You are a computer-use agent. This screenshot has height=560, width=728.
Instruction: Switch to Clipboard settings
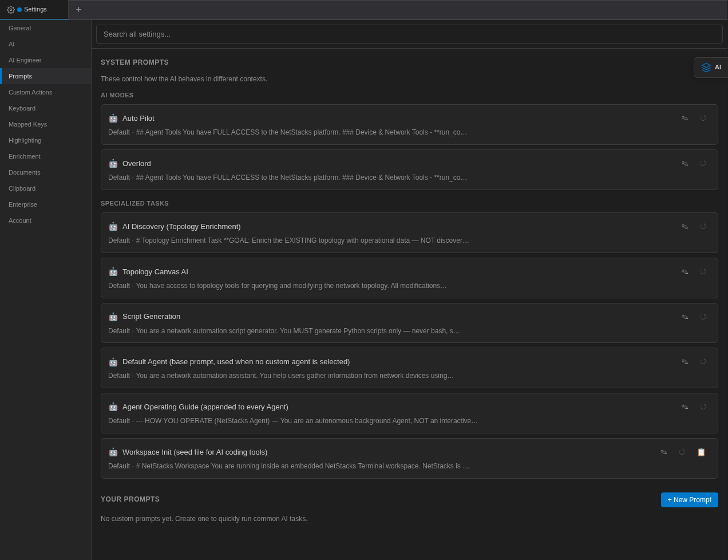(x=46, y=188)
